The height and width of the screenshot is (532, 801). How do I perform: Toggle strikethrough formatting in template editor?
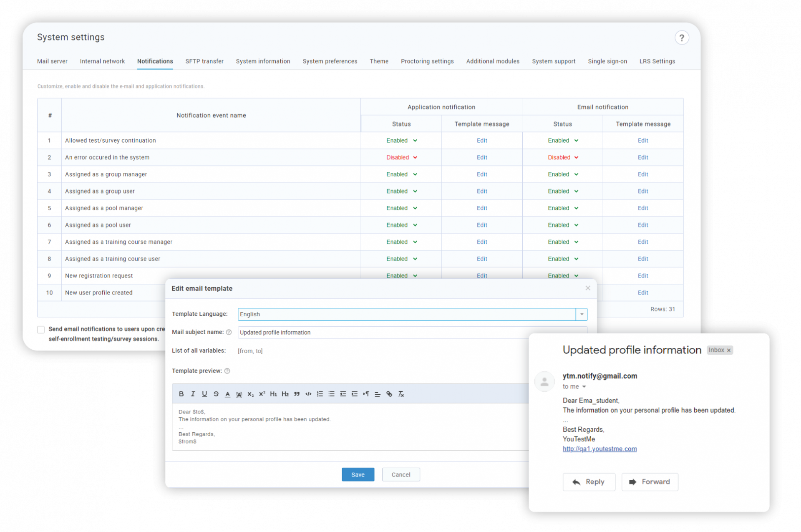coord(216,394)
